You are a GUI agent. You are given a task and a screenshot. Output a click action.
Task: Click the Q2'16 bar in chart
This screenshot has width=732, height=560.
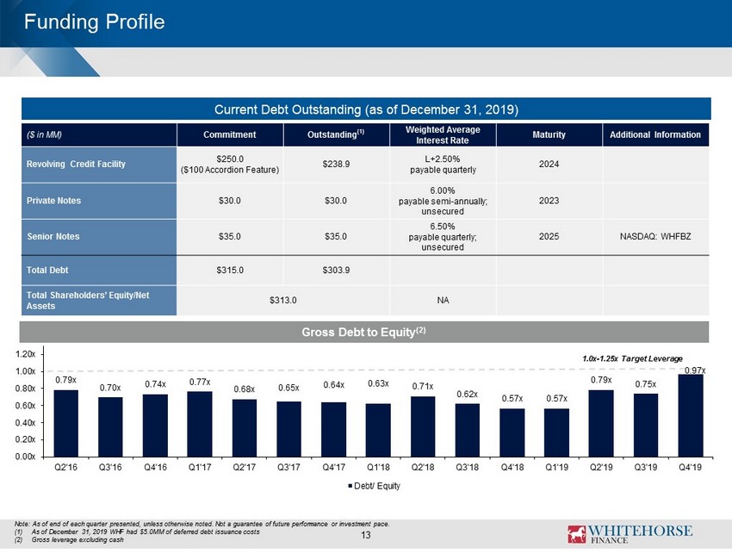tap(65, 423)
